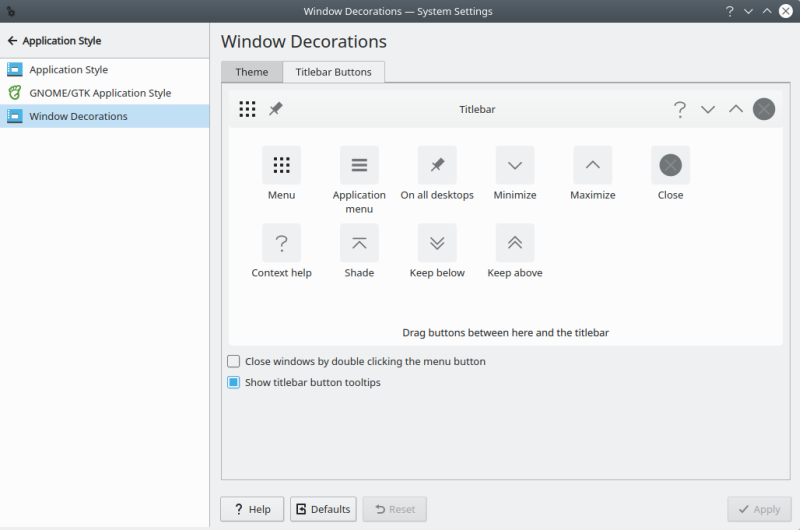The image size is (800, 530).
Task: Click the Close button icon in palette
Action: coord(670,165)
